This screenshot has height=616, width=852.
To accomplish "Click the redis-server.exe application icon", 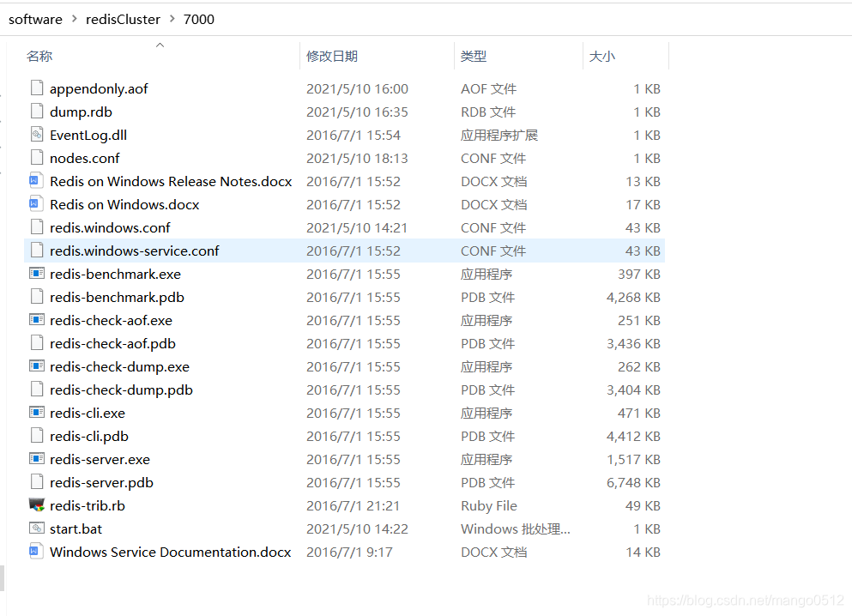I will point(36,458).
